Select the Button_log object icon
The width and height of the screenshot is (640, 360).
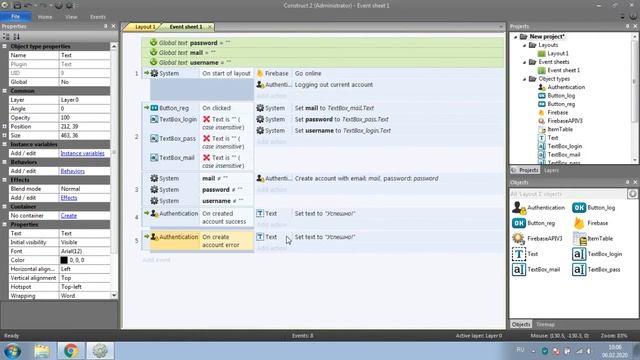[579, 208]
